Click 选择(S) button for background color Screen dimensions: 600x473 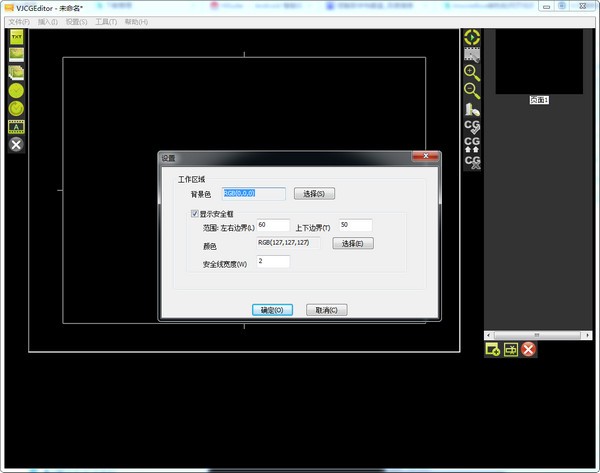click(x=314, y=193)
